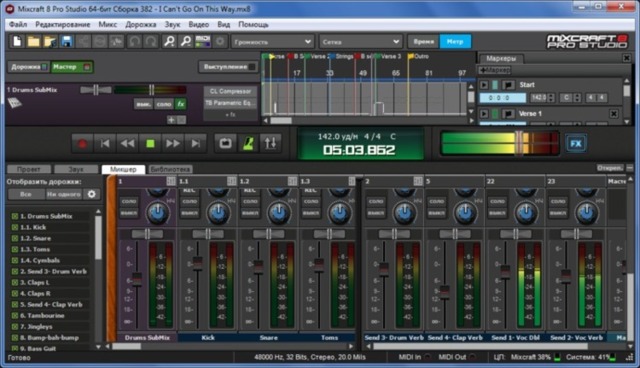Click the fast-forward double-arrow button
Viewport: 640px width, 368px height.
[173, 144]
